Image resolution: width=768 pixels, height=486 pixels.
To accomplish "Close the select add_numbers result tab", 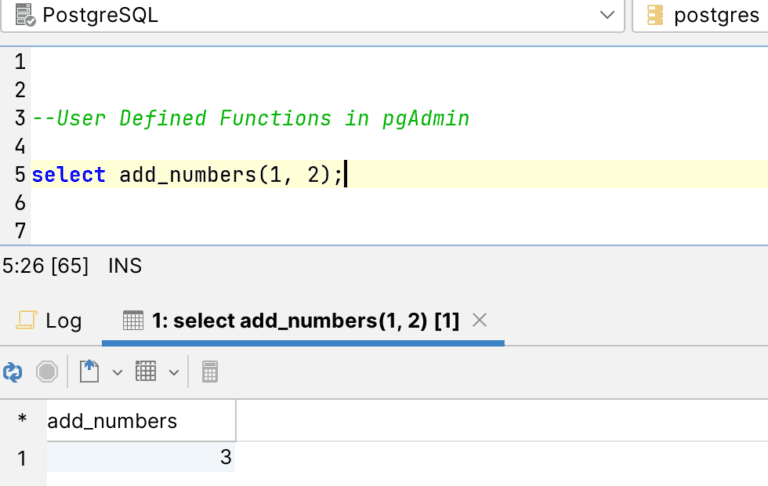I will pos(479,321).
